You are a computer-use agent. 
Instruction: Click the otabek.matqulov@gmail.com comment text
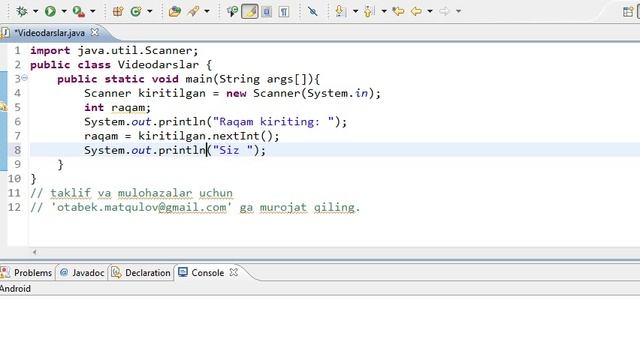pyautogui.click(x=141, y=208)
